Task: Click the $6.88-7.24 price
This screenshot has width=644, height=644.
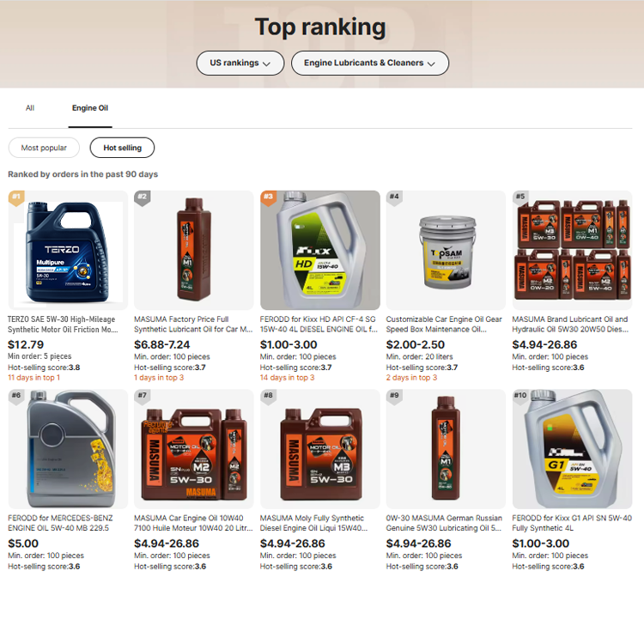Action: click(161, 344)
